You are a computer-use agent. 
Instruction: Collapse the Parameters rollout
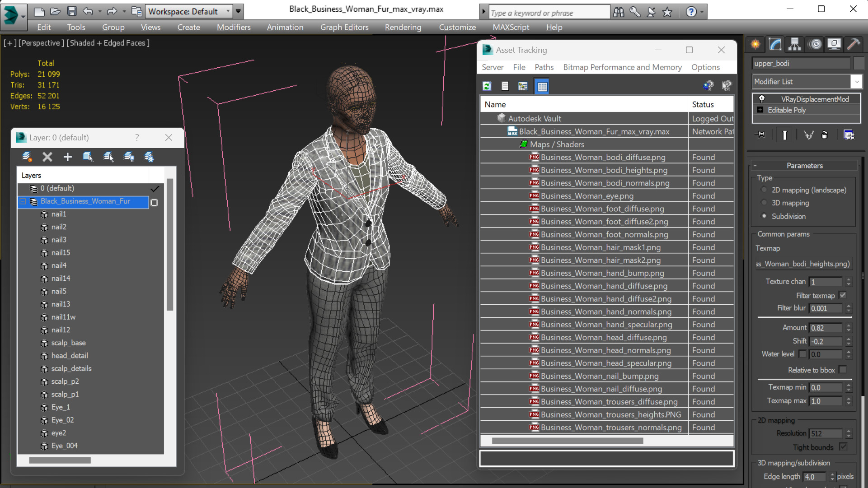click(x=755, y=166)
